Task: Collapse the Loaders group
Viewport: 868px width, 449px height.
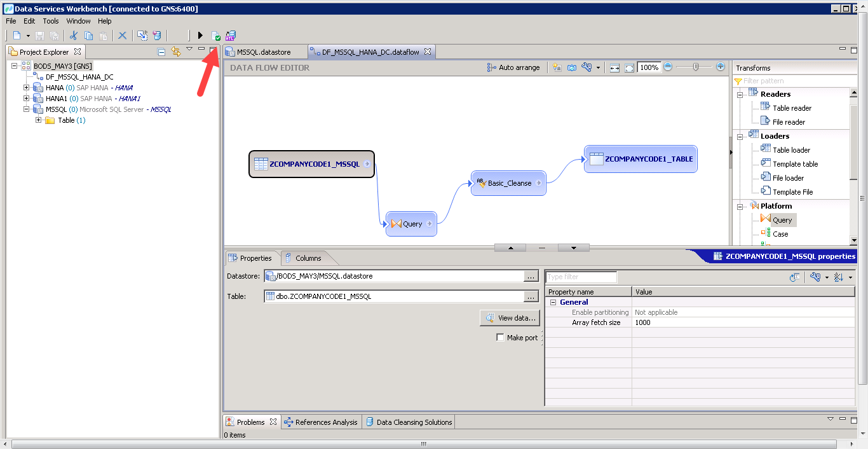Action: (740, 136)
